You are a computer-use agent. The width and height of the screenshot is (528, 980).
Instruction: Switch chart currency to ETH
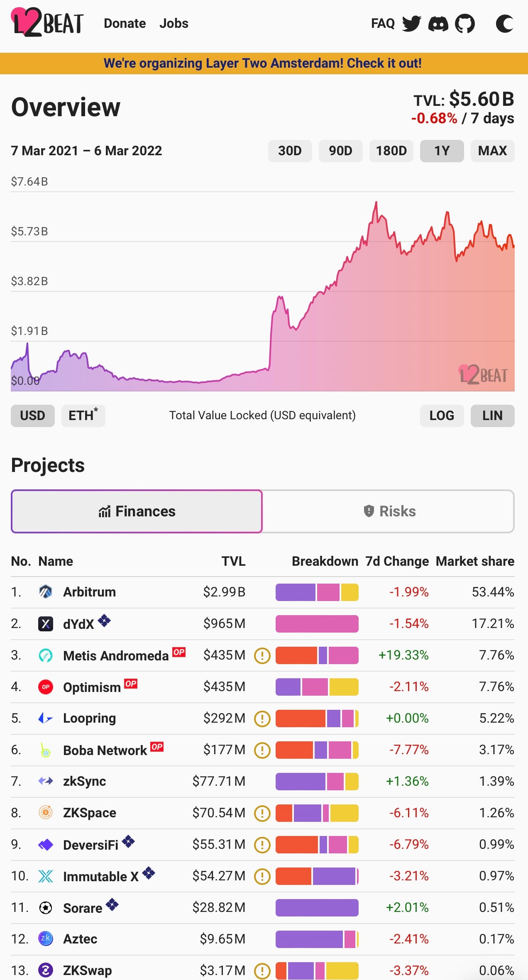tap(83, 415)
